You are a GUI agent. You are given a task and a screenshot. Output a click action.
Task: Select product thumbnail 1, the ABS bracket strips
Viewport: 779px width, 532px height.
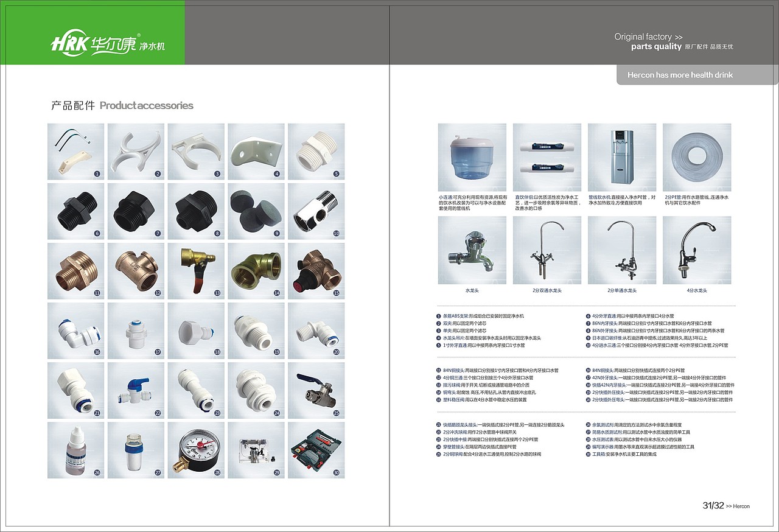tap(76, 152)
